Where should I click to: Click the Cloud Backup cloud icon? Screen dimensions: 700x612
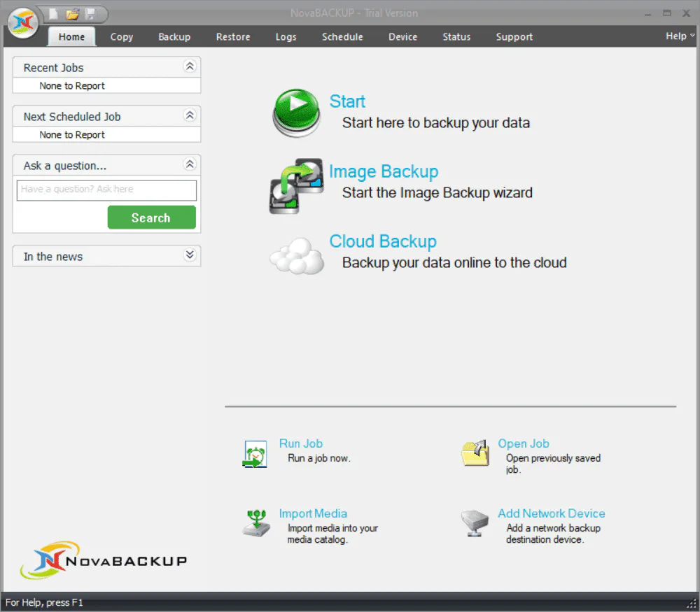click(x=296, y=256)
